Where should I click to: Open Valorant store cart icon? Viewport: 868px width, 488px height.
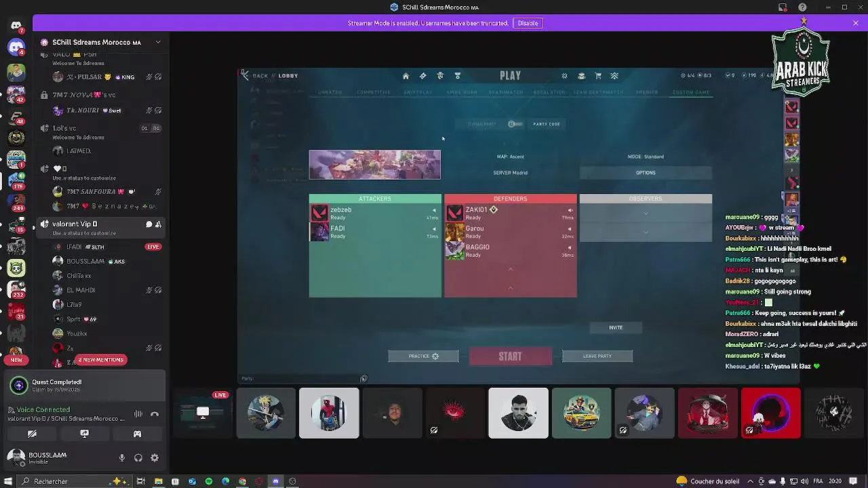[x=598, y=76]
